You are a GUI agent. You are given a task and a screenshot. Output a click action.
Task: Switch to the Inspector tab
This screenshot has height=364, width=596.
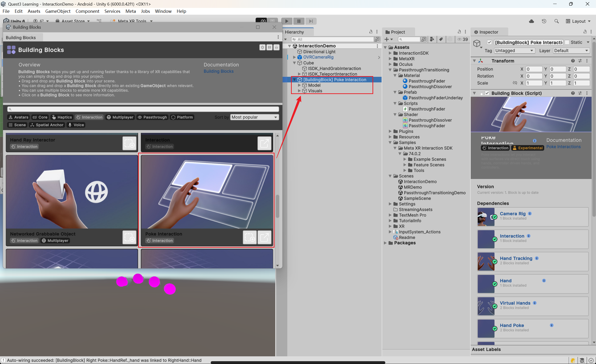coord(489,32)
